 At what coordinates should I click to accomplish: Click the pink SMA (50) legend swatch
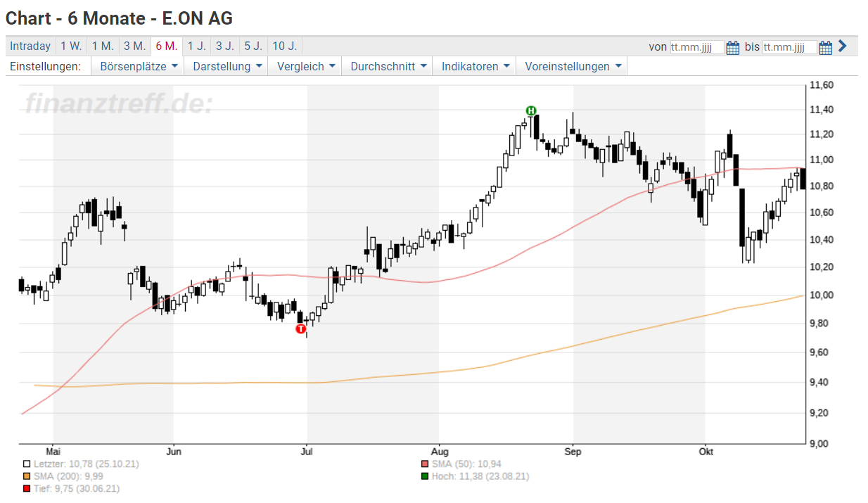pos(423,464)
